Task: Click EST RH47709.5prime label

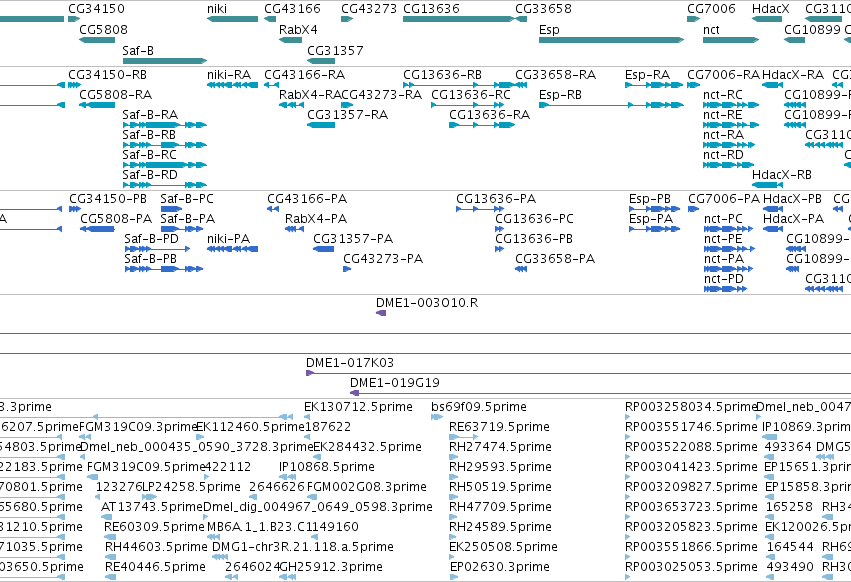Action: [500, 507]
